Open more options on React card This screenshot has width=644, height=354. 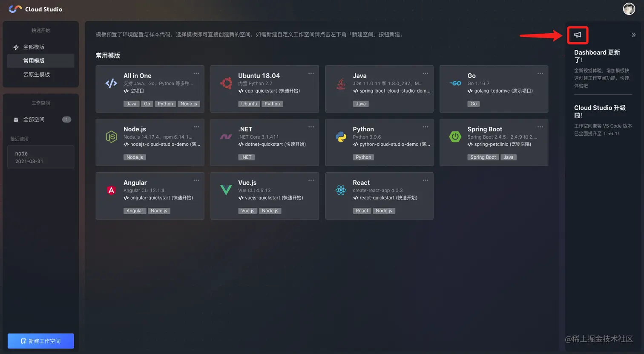tap(425, 180)
